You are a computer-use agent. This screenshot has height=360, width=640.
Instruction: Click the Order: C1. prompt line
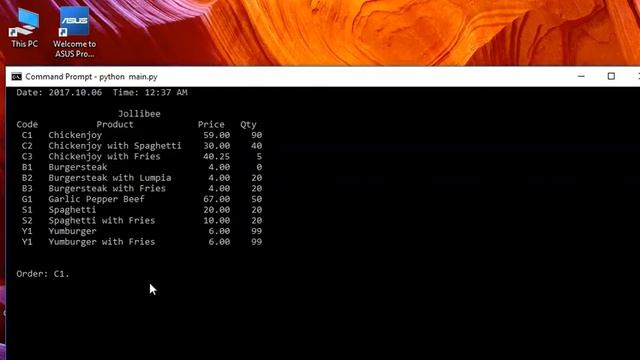pos(43,274)
